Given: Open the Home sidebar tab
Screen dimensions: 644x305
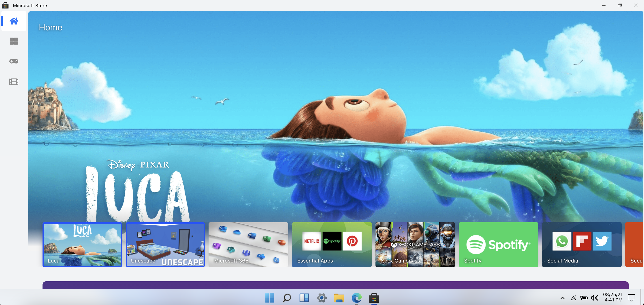Looking at the screenshot, I should pos(14,21).
